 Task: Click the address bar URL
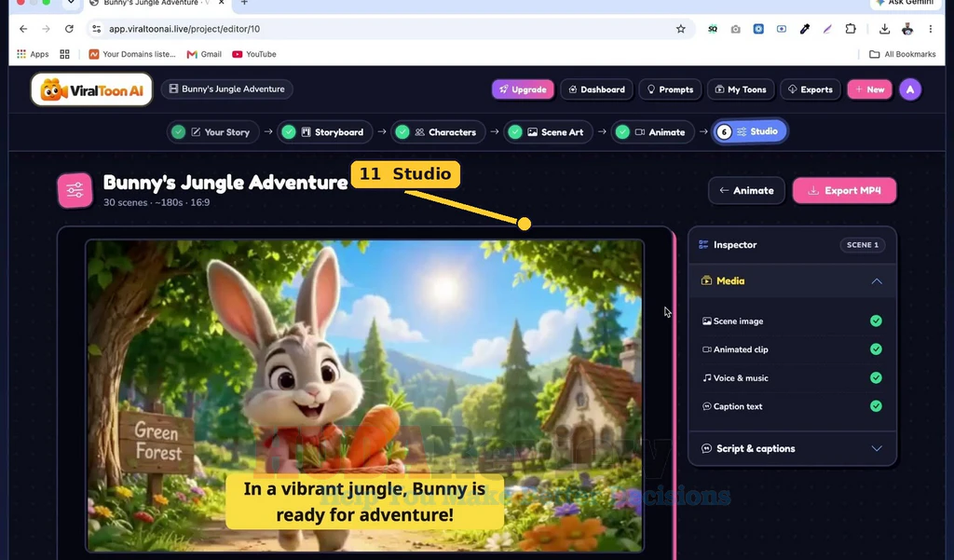(x=184, y=29)
